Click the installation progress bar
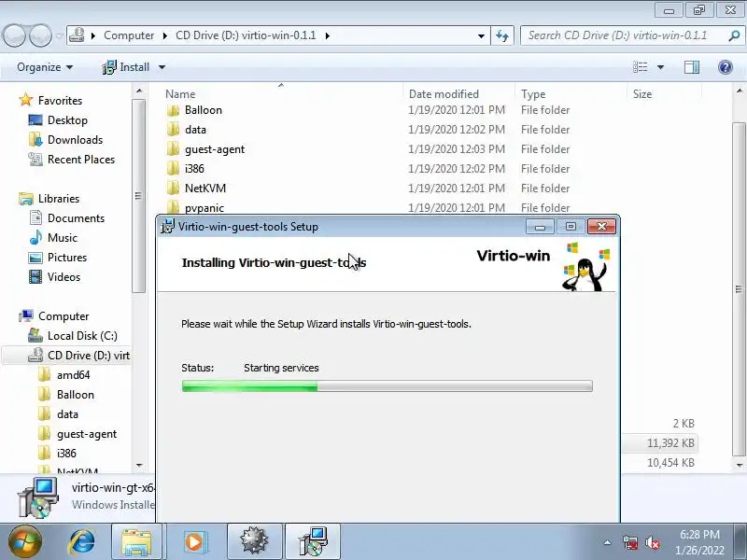 pyautogui.click(x=387, y=385)
